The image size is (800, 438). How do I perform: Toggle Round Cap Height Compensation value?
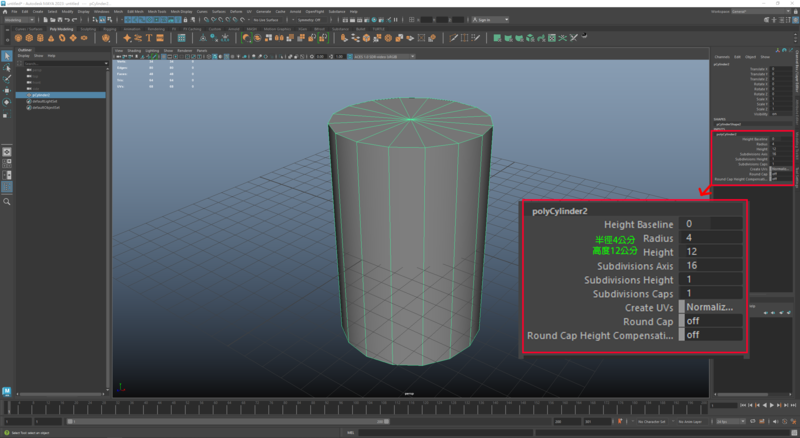coord(775,178)
